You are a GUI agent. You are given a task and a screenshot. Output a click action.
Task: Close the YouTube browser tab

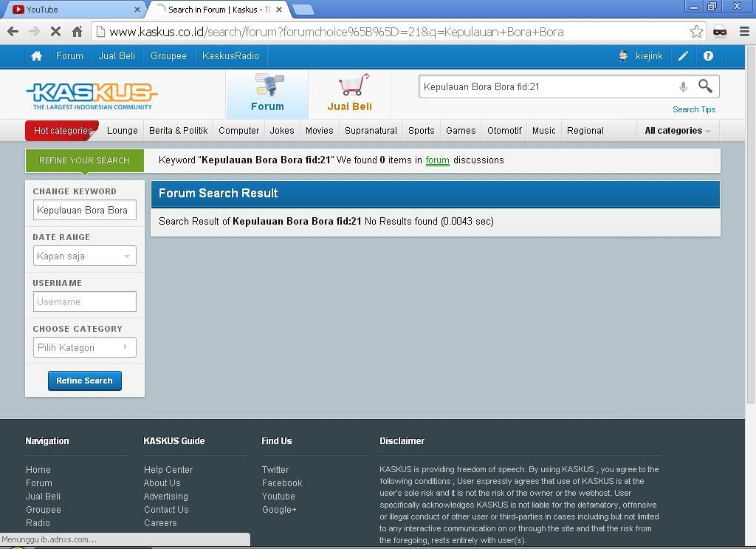pyautogui.click(x=137, y=9)
